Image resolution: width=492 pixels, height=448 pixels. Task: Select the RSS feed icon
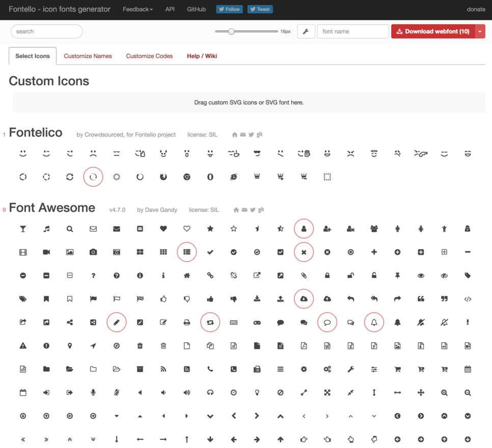pyautogui.click(x=163, y=369)
